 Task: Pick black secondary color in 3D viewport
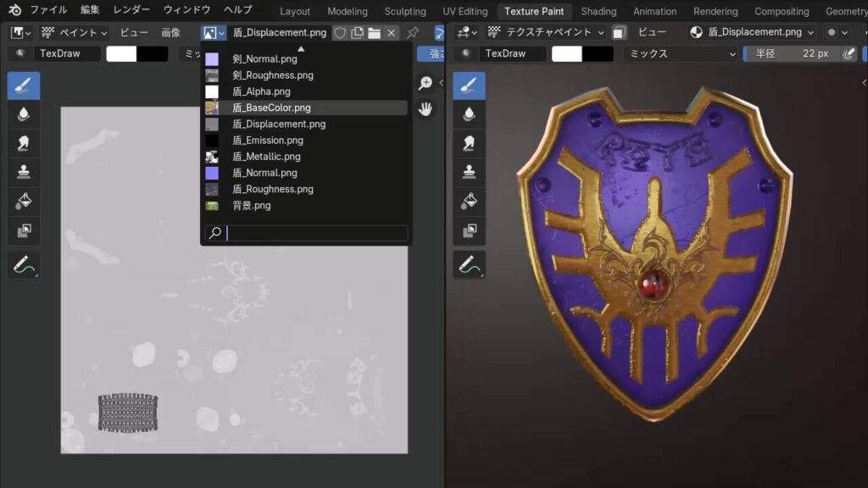[x=598, y=53]
